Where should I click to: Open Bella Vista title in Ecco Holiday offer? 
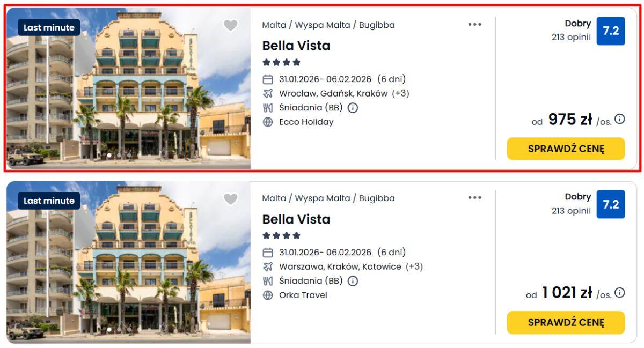[296, 46]
